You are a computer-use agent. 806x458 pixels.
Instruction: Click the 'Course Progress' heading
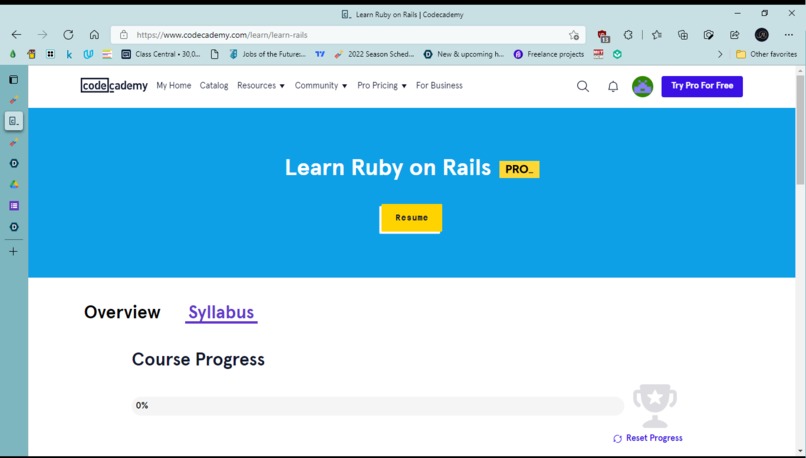tap(198, 359)
